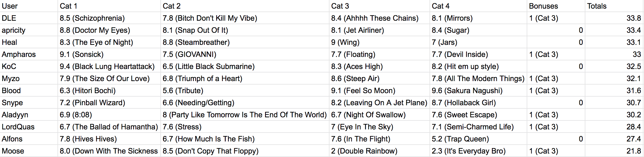
Task: Click the cell 6.7 (How Much Is The Fish)
Action: point(245,139)
